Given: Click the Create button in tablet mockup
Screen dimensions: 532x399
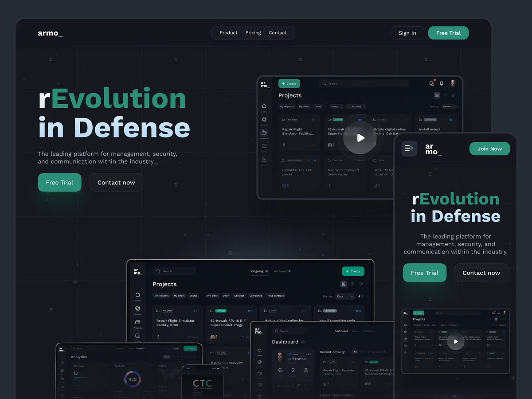Looking at the screenshot, I should (289, 83).
